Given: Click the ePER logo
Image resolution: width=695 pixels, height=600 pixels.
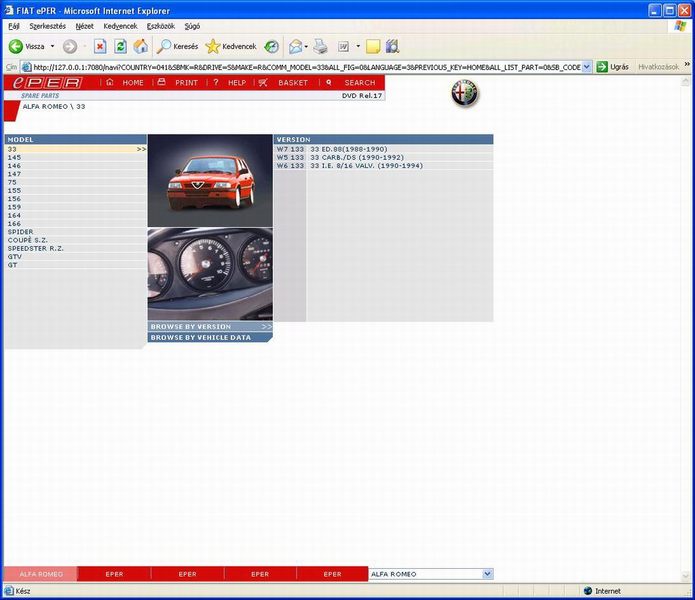Looking at the screenshot, I should click(x=47, y=82).
